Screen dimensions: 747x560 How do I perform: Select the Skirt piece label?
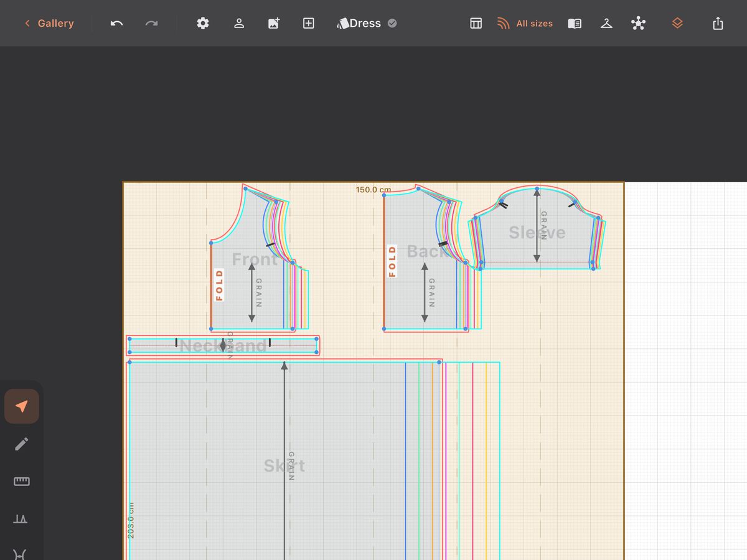284,465
